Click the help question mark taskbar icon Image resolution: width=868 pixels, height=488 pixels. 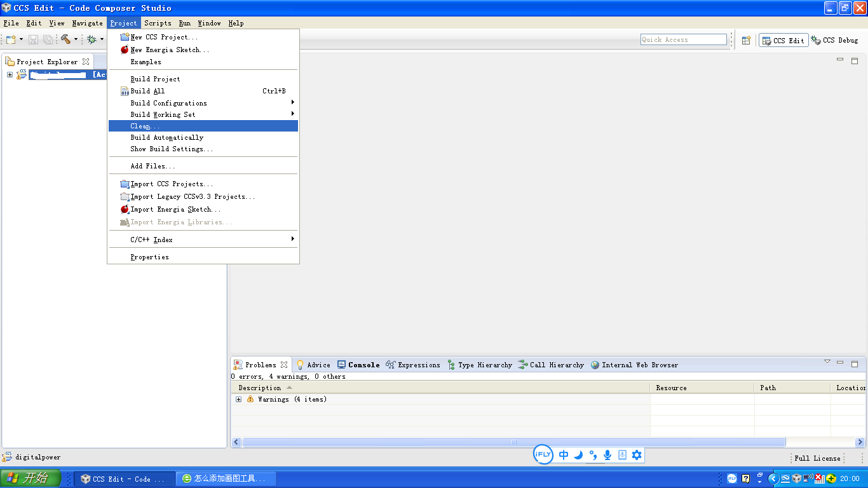pyautogui.click(x=746, y=478)
